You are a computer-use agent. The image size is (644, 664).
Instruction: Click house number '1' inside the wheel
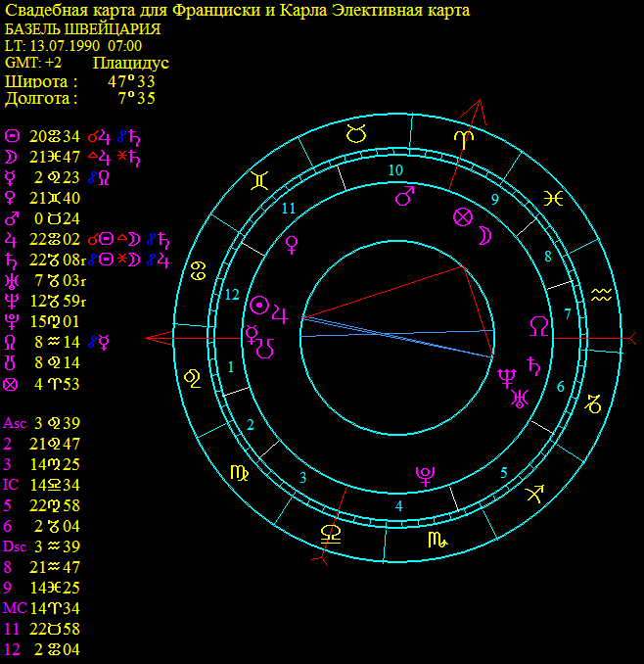pyautogui.click(x=231, y=367)
